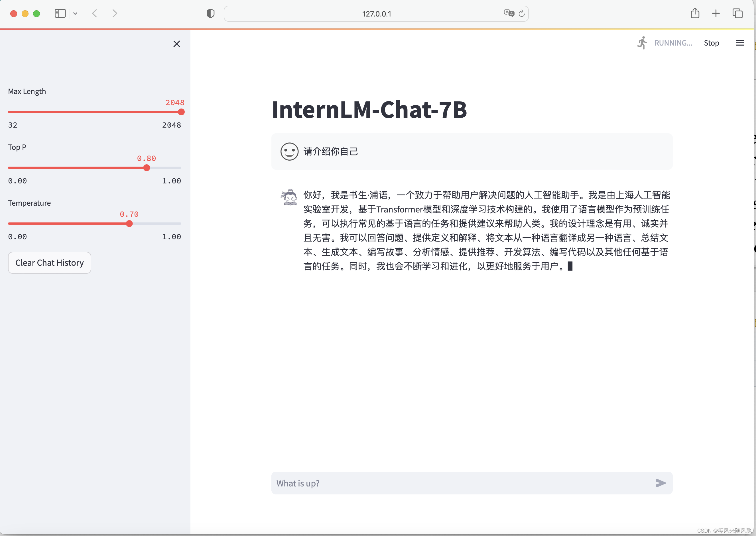Click the InternLM-Chat-7B page title
756x536 pixels.
coord(369,110)
